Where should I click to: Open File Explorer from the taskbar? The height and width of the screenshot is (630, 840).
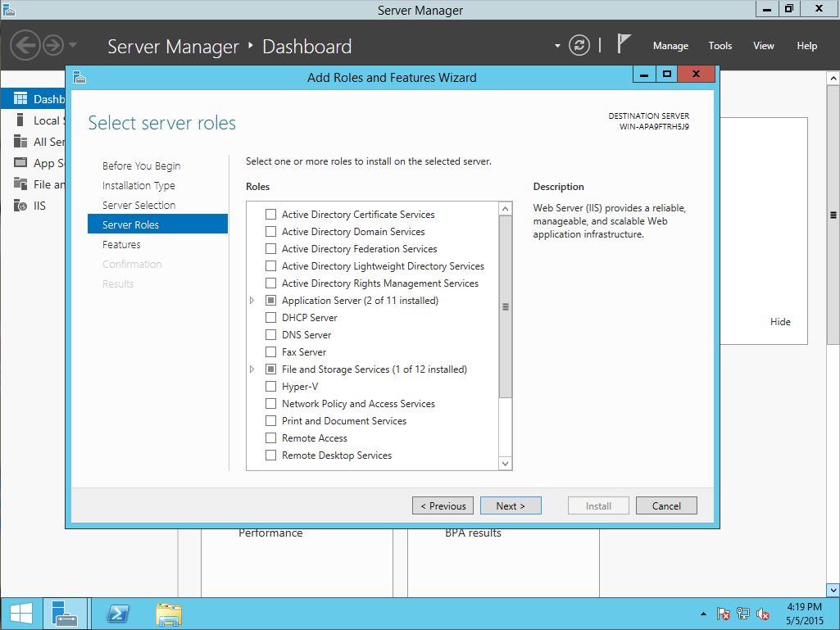click(169, 614)
